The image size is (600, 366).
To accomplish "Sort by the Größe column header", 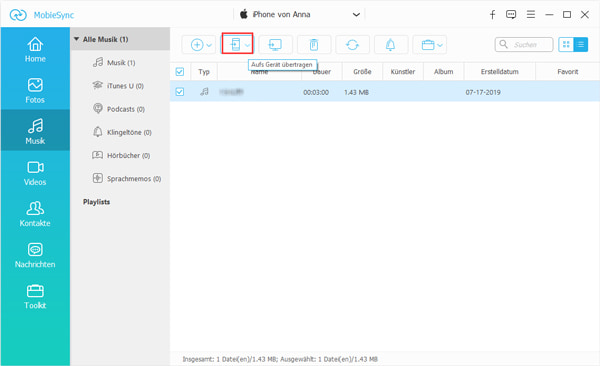I will click(x=362, y=72).
